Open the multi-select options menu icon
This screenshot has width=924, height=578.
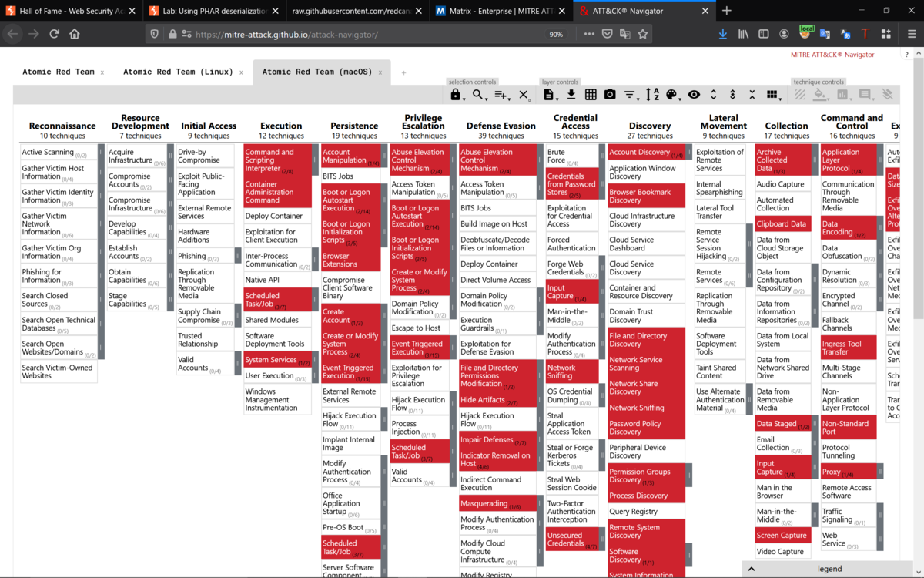pos(502,95)
